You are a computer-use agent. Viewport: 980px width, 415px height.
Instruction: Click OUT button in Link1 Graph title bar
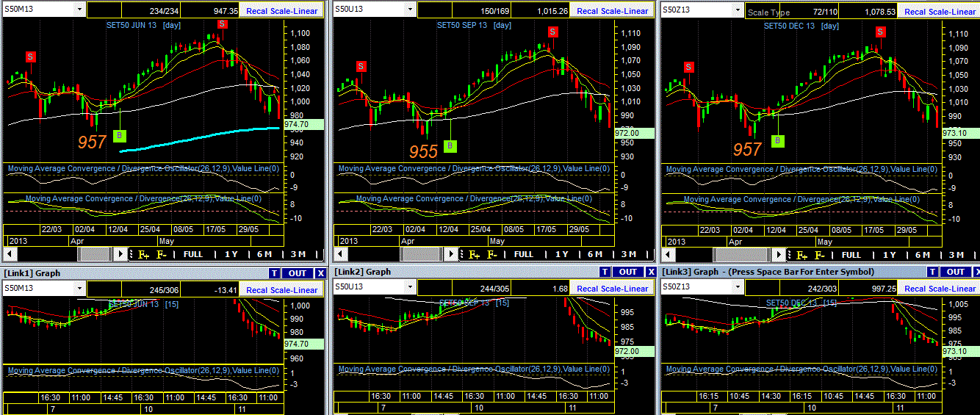[x=297, y=273]
